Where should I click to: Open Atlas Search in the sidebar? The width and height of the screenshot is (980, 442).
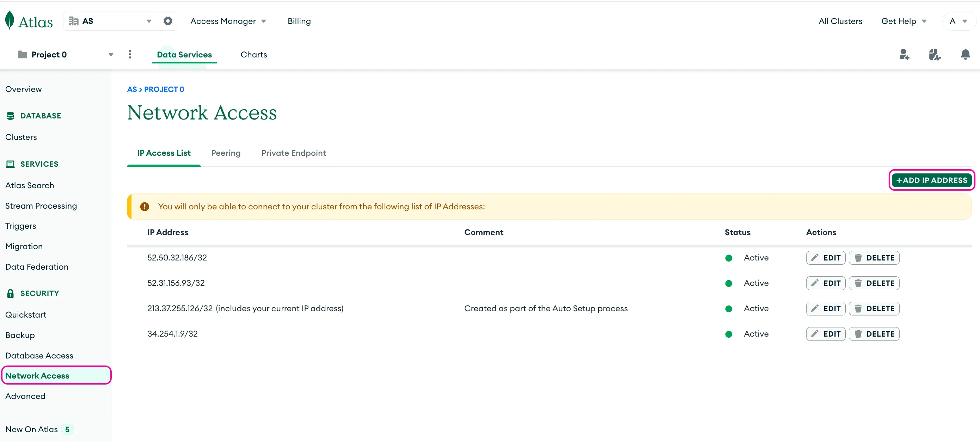[30, 185]
